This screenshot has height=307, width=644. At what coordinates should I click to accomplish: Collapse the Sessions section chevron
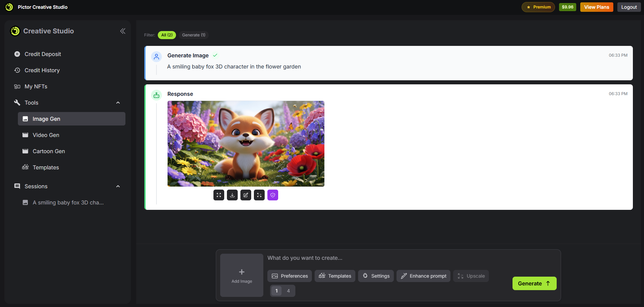118,186
